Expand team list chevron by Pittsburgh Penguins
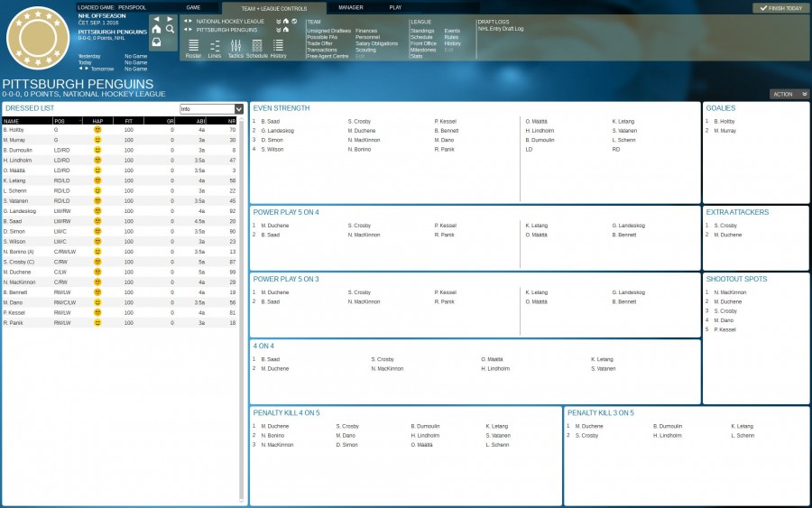 pyautogui.click(x=279, y=30)
